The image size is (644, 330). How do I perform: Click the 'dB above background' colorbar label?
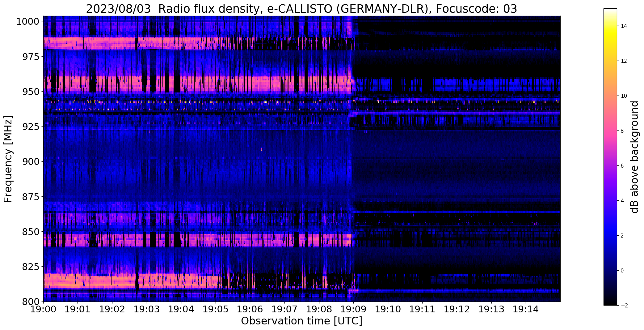635,157
